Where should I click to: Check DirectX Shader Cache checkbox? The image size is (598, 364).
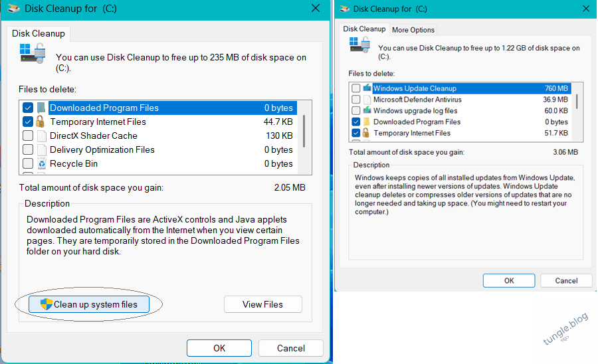tap(28, 136)
